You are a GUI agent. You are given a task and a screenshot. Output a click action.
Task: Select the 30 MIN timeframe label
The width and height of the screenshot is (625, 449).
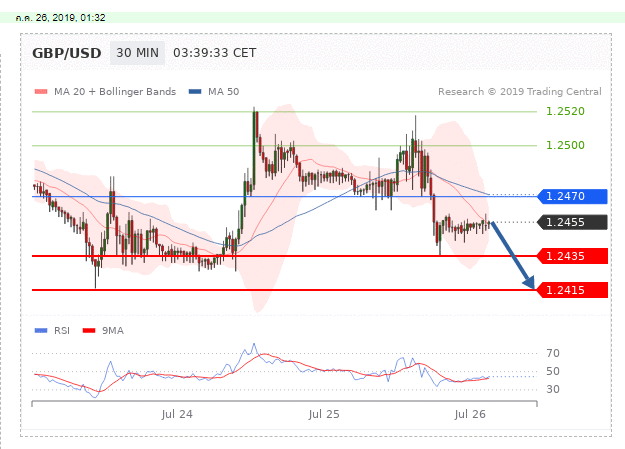click(x=138, y=53)
